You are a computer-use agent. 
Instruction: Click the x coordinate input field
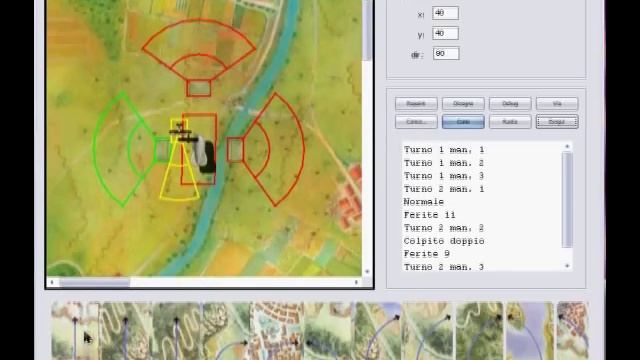pyautogui.click(x=445, y=13)
